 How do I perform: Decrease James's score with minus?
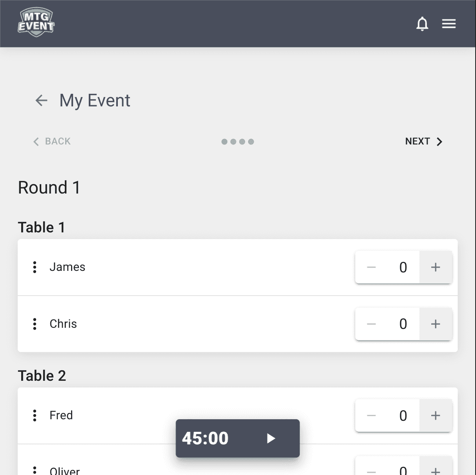[371, 267]
